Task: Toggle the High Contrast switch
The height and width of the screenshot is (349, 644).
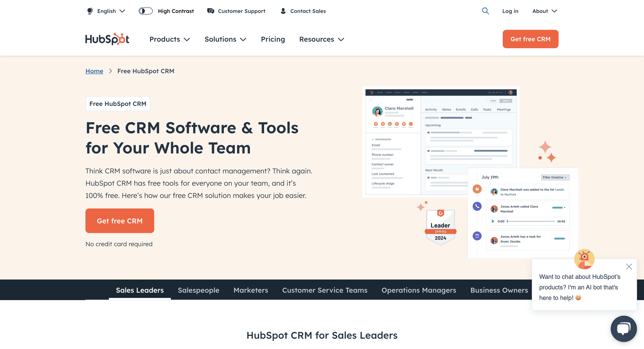Action: point(145,11)
